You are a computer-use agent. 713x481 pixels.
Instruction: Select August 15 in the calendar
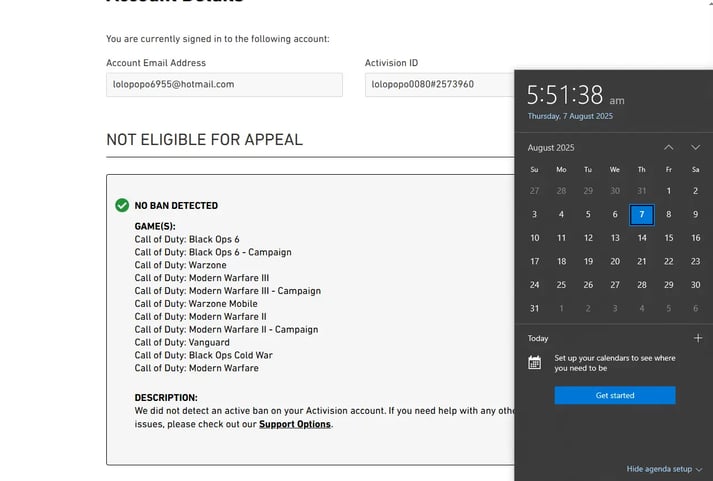pos(669,238)
